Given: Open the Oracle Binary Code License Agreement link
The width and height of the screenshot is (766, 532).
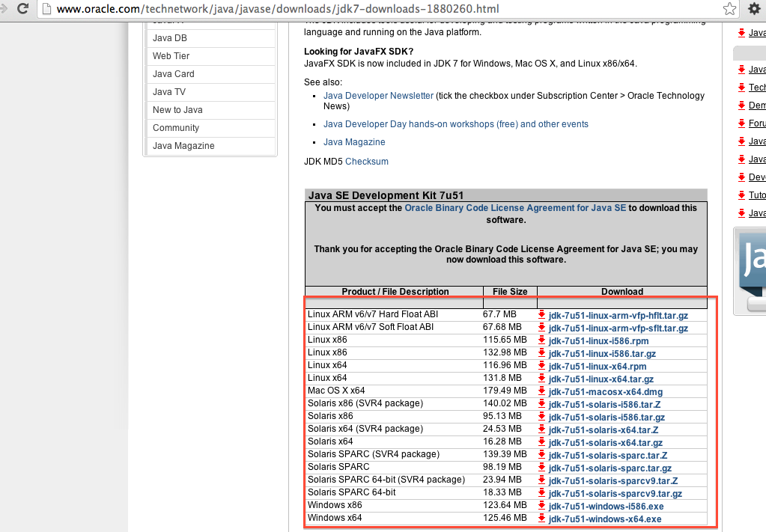Looking at the screenshot, I should coord(515,208).
